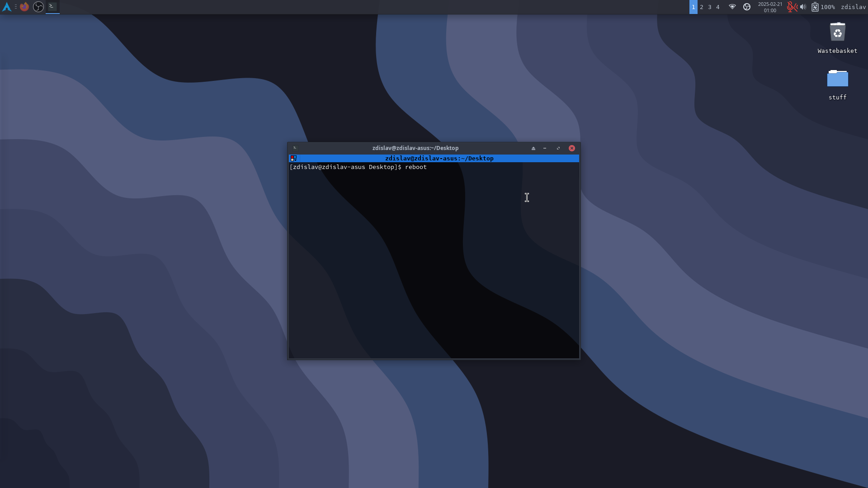Open the zdislav user menu
868x488 pixels.
[853, 7]
